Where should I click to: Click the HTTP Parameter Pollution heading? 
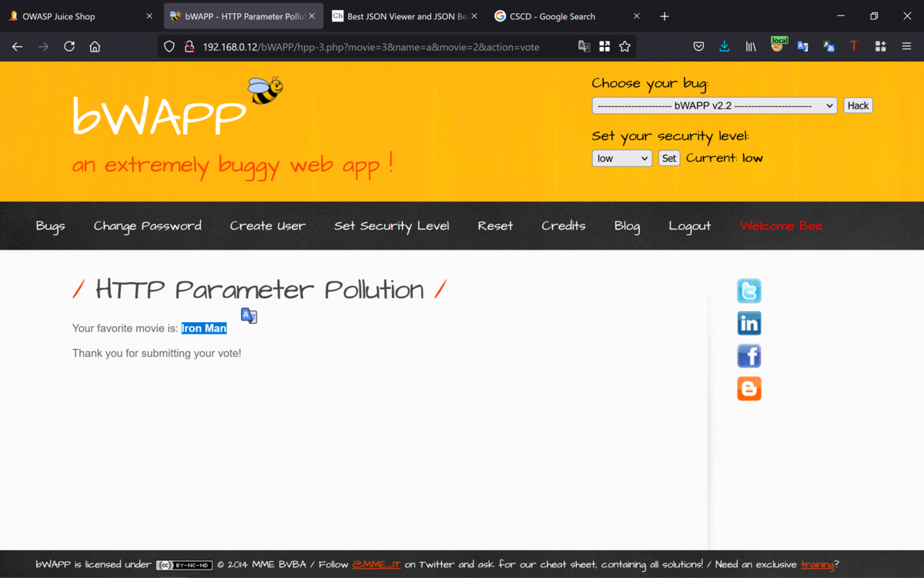(x=259, y=290)
